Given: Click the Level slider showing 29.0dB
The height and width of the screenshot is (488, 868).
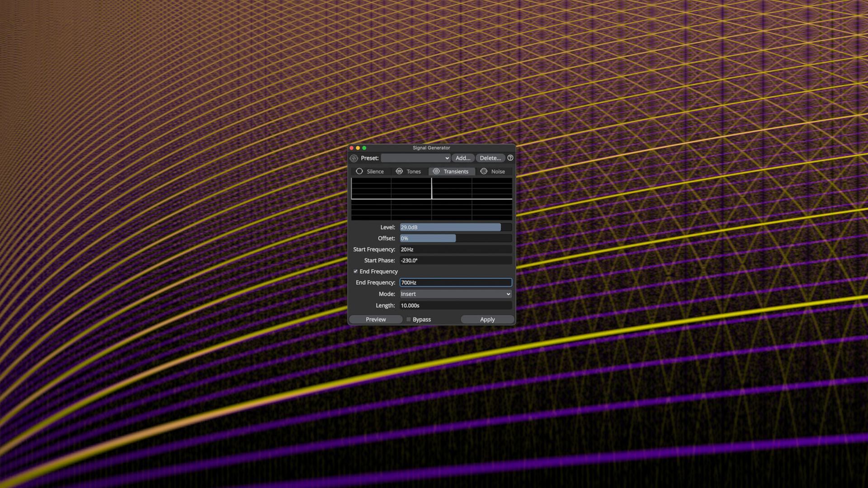Looking at the screenshot, I should [456, 227].
